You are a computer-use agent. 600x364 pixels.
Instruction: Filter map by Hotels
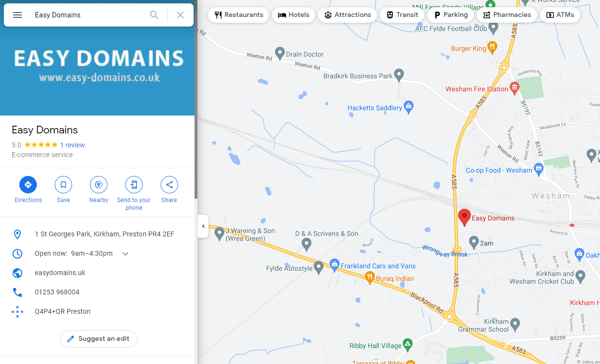pyautogui.click(x=294, y=15)
